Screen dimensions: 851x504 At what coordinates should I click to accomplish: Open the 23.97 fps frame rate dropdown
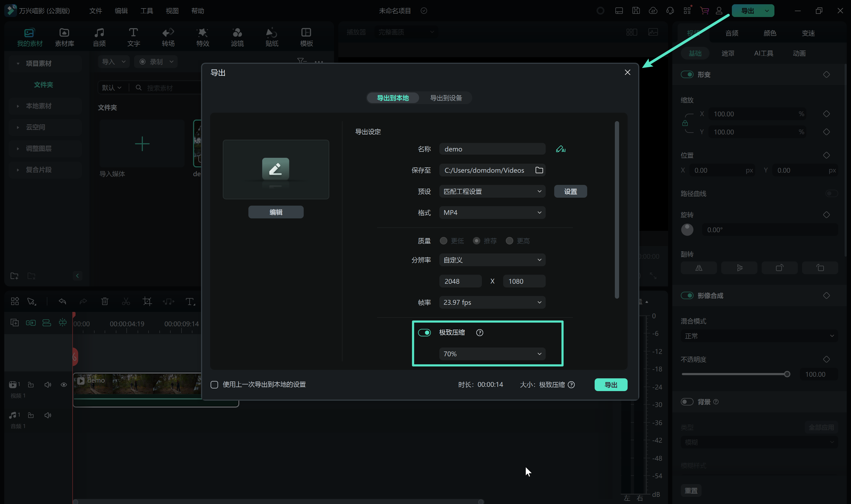point(492,302)
